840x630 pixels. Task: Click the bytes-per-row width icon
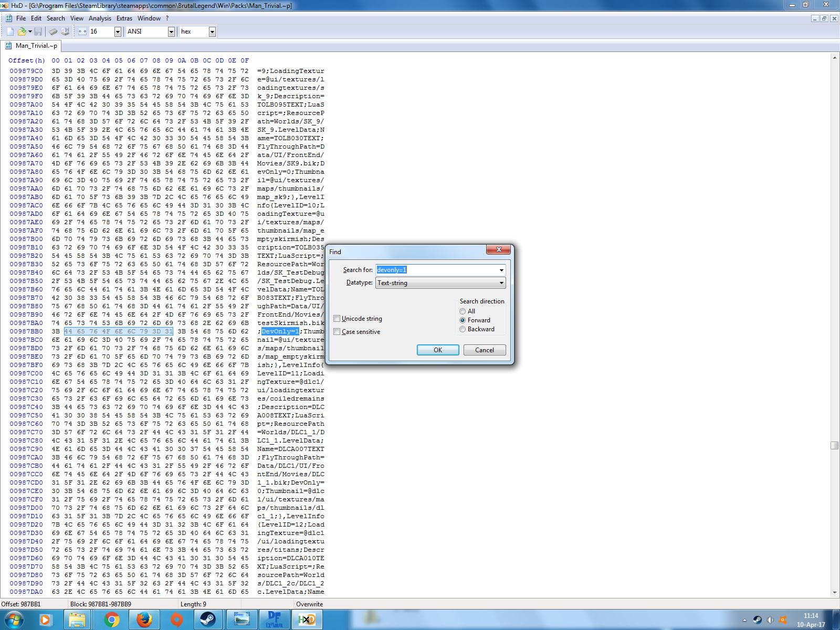(82, 31)
